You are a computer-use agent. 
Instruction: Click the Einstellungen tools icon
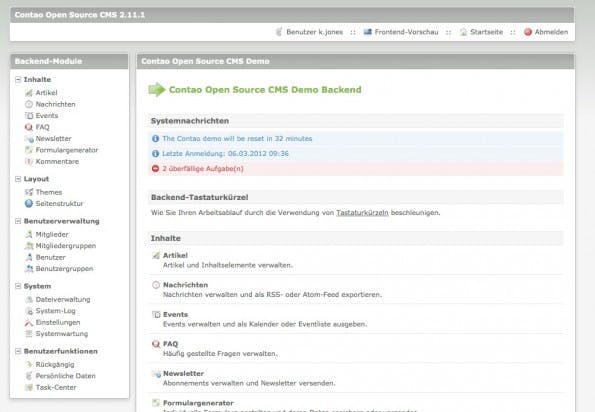click(x=29, y=322)
